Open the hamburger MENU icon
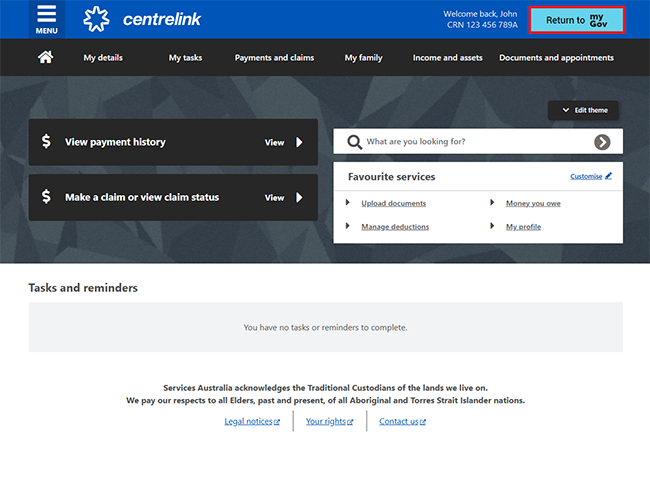Image resolution: width=650 pixels, height=485 pixels. tap(46, 18)
